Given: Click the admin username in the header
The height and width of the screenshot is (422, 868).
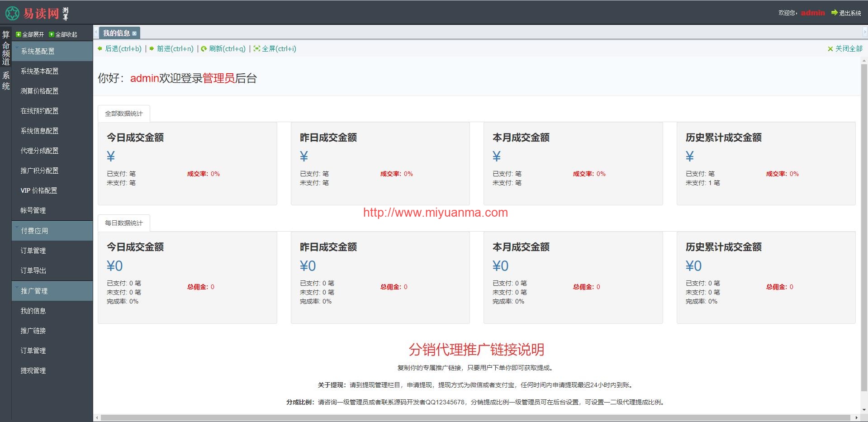Looking at the screenshot, I should point(813,13).
